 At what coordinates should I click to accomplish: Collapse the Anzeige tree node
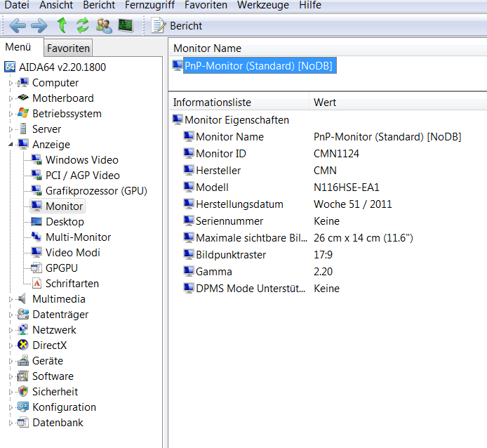coord(11,144)
